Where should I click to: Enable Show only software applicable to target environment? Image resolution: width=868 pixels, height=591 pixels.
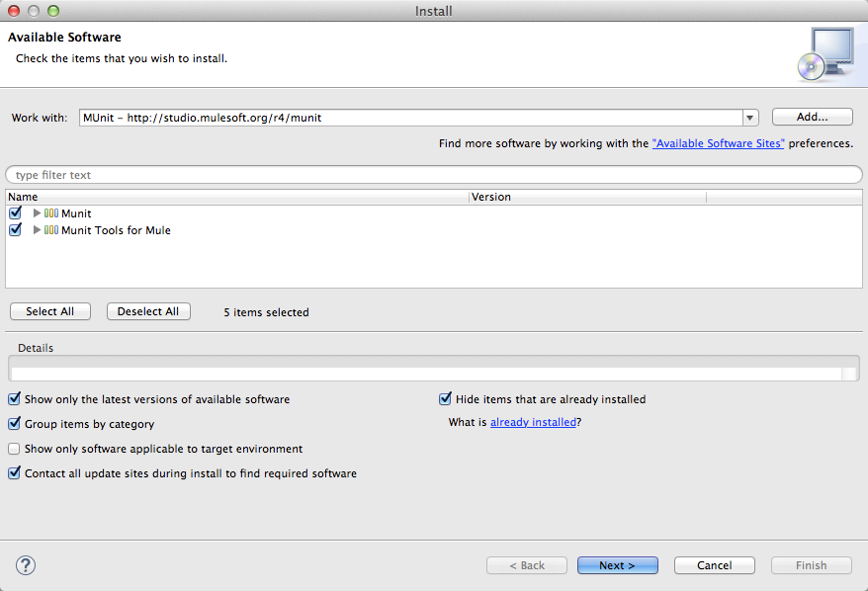tap(14, 449)
